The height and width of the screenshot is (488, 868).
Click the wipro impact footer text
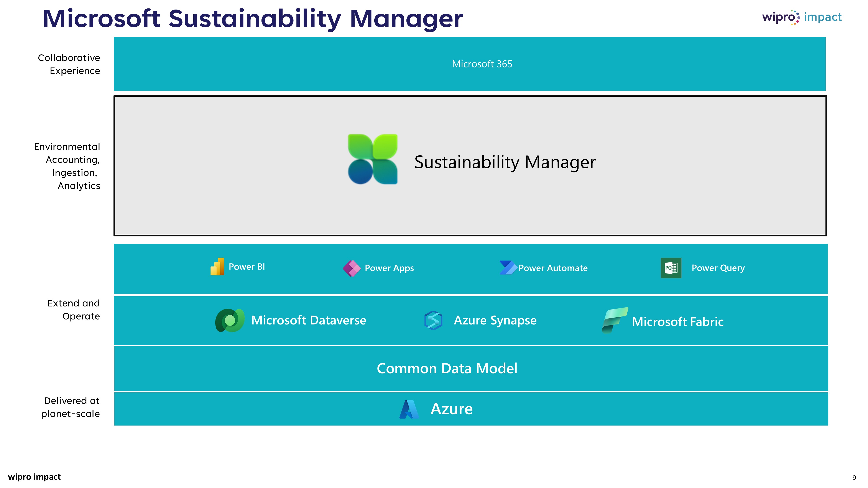coord(34,477)
